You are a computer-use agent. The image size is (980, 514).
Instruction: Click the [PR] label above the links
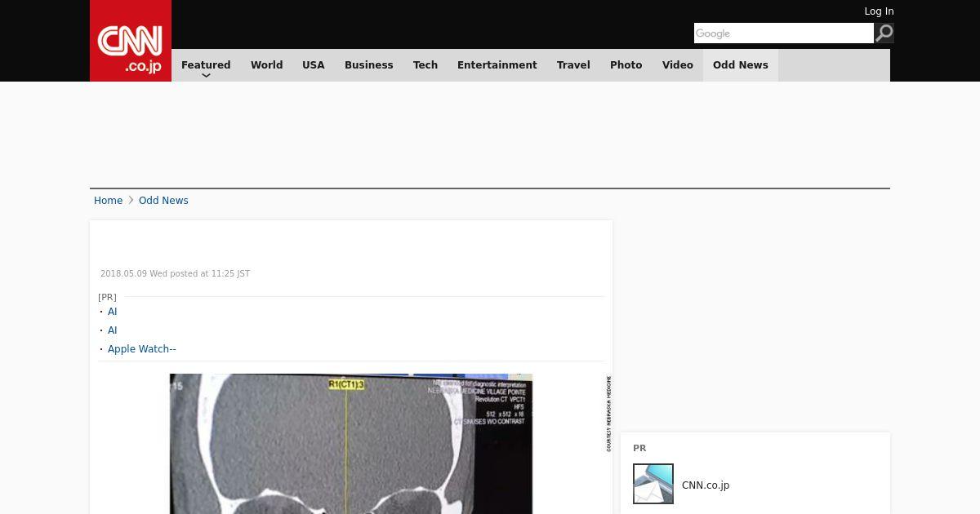click(x=107, y=297)
